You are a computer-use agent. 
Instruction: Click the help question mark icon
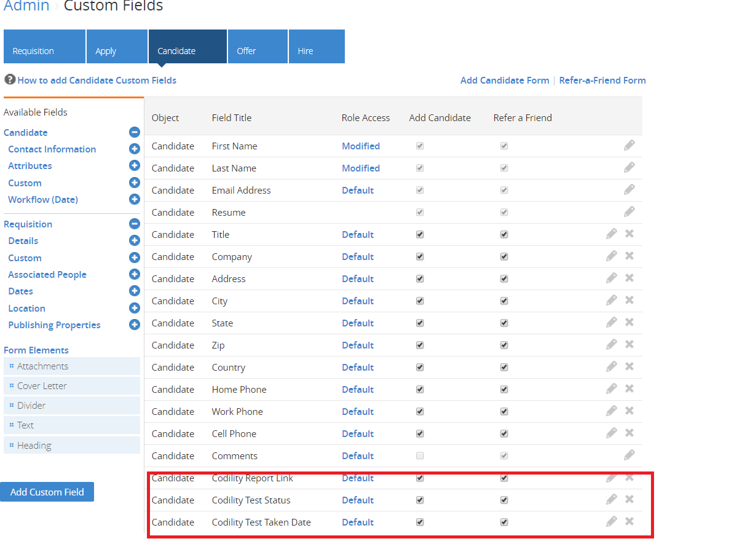click(x=10, y=79)
